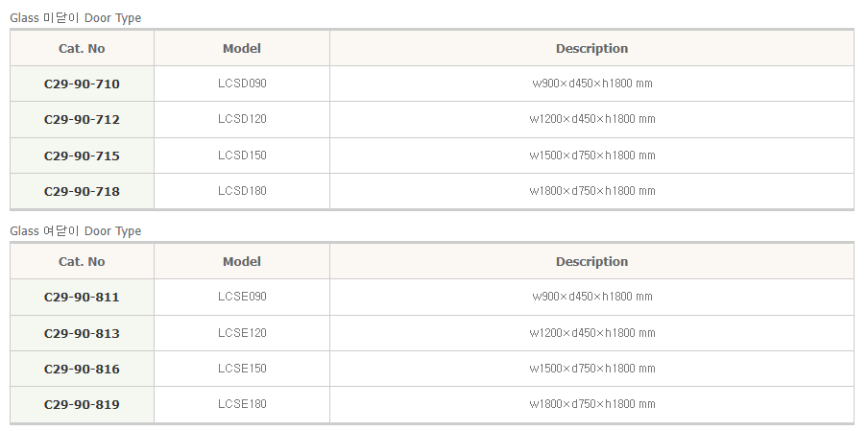
Task: Select model LCSE180 cell
Action: [x=242, y=404]
